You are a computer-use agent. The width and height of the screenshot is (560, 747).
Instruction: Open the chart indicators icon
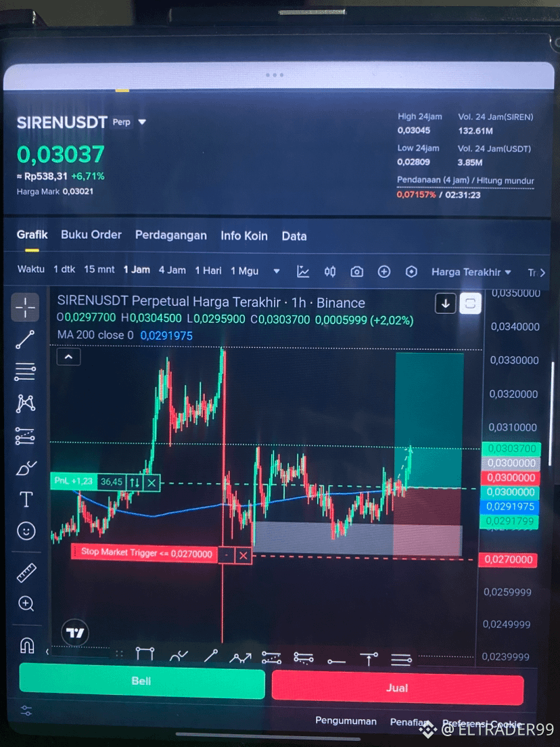303,271
